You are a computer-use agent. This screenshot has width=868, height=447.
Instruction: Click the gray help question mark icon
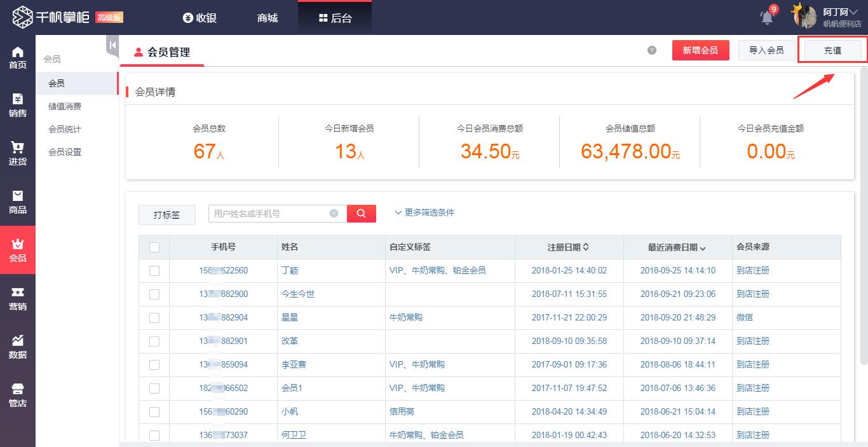[x=652, y=50]
